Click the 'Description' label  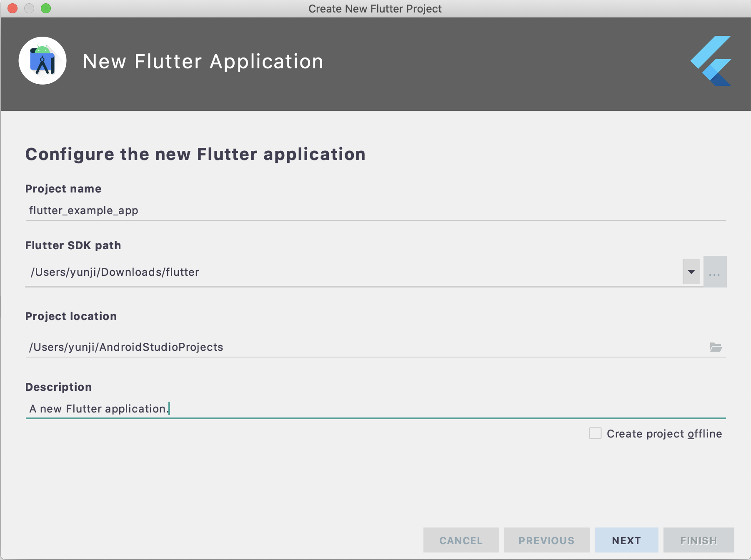tap(58, 387)
